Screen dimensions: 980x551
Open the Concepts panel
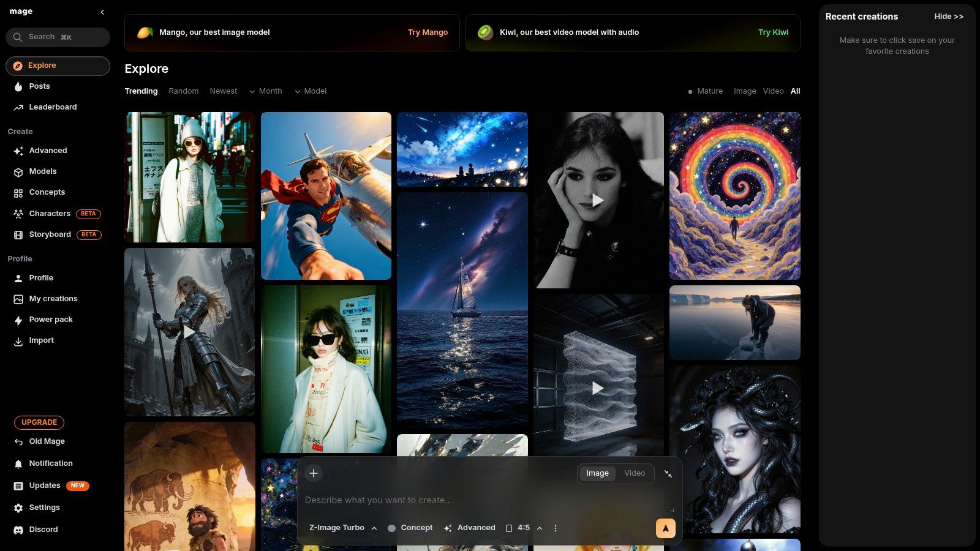pyautogui.click(x=47, y=192)
